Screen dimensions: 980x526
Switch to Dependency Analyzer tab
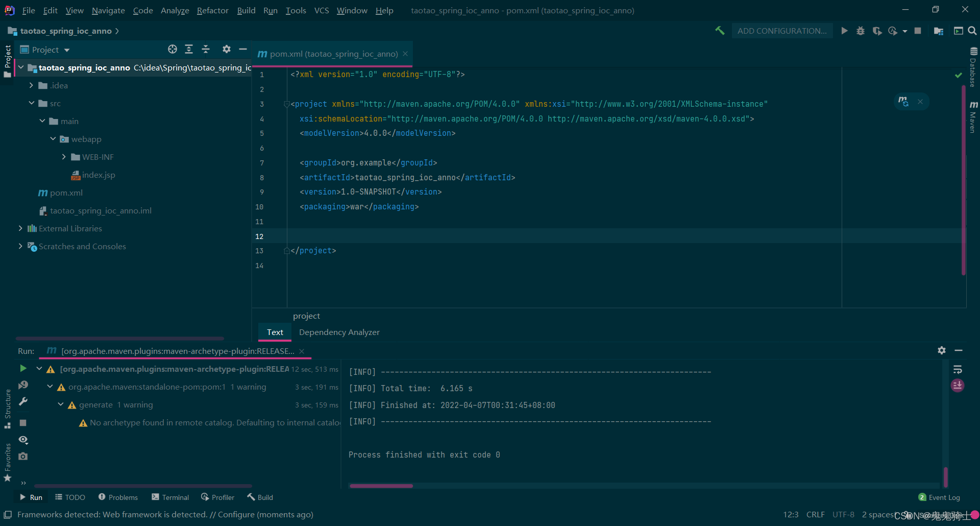339,332
